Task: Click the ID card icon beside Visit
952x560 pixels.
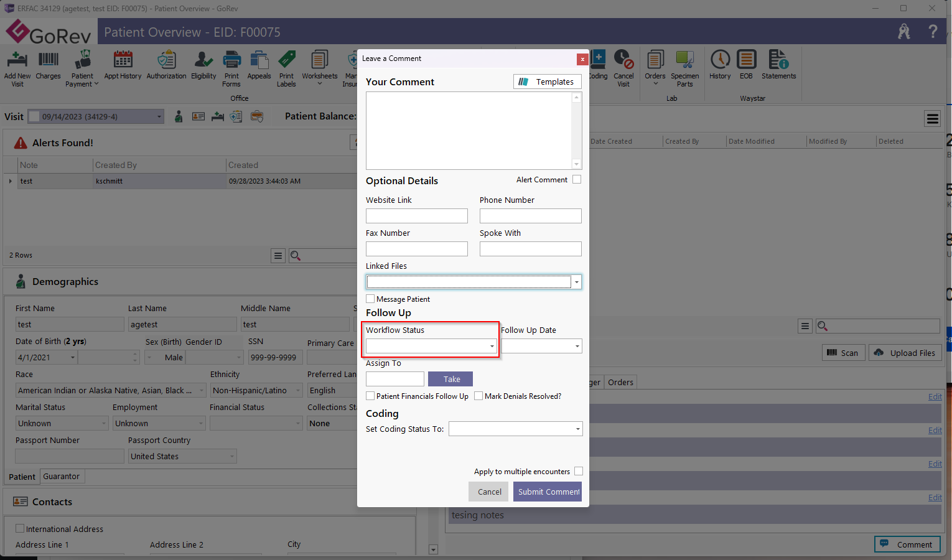Action: coord(198,116)
